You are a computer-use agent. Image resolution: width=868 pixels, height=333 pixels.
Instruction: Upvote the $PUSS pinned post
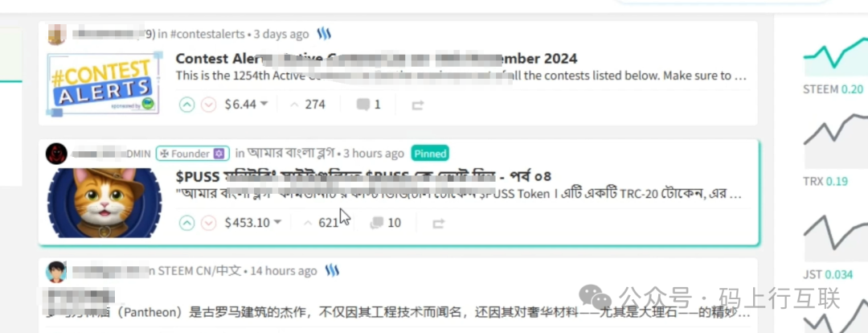pos(187,223)
